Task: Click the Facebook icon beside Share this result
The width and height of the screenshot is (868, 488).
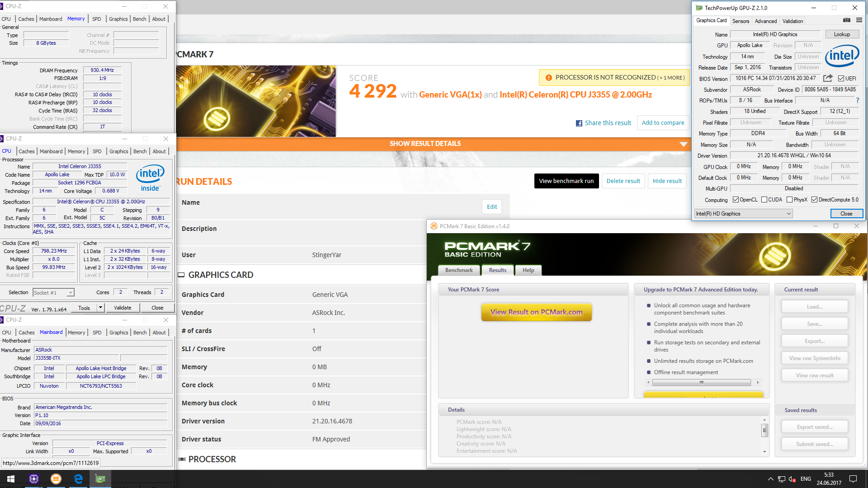Action: 579,123
